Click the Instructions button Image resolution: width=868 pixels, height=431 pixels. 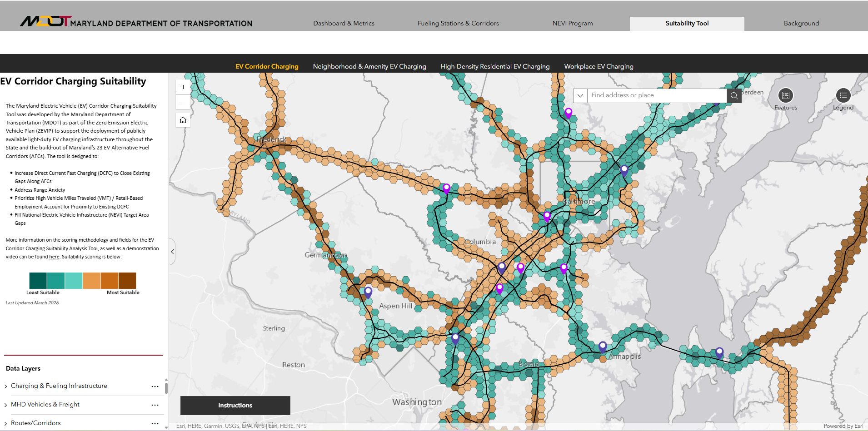[235, 405]
